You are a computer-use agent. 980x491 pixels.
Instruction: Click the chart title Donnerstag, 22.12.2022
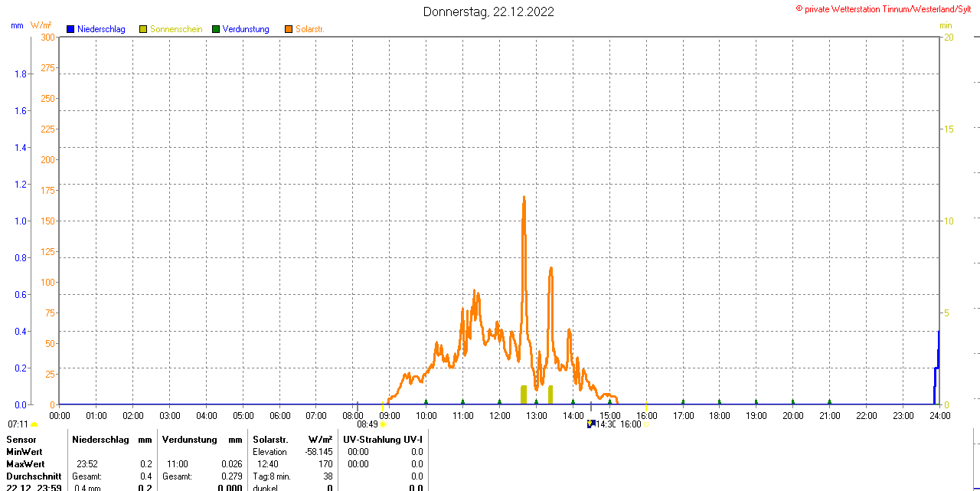coord(488,11)
